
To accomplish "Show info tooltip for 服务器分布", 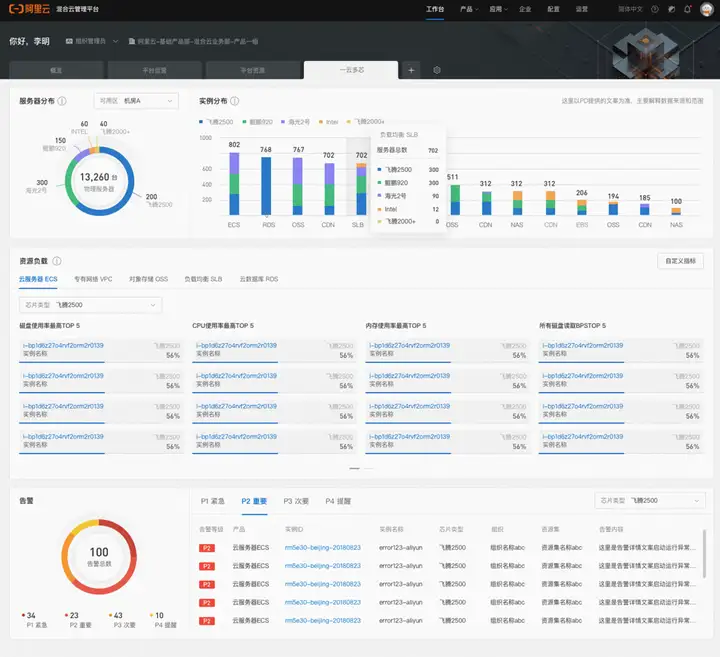I will click(x=62, y=101).
